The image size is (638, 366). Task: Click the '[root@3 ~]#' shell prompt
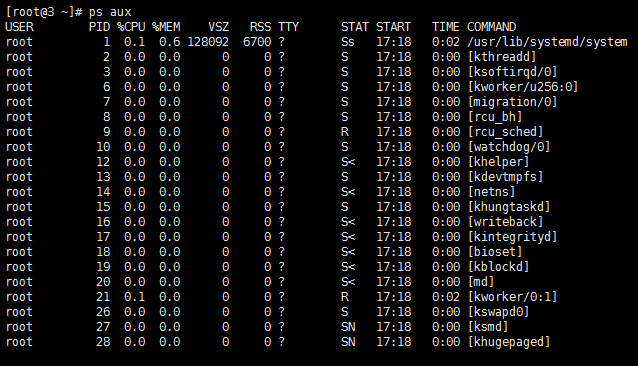pos(44,12)
